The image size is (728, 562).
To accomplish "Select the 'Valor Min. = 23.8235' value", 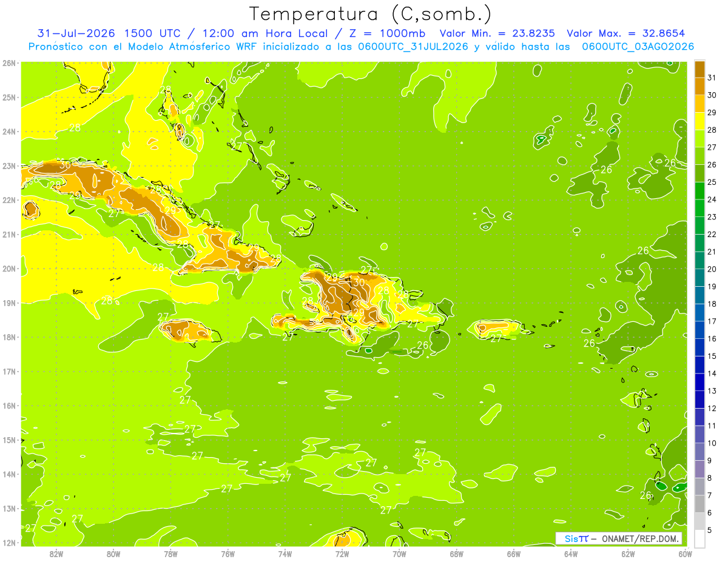I will [497, 33].
